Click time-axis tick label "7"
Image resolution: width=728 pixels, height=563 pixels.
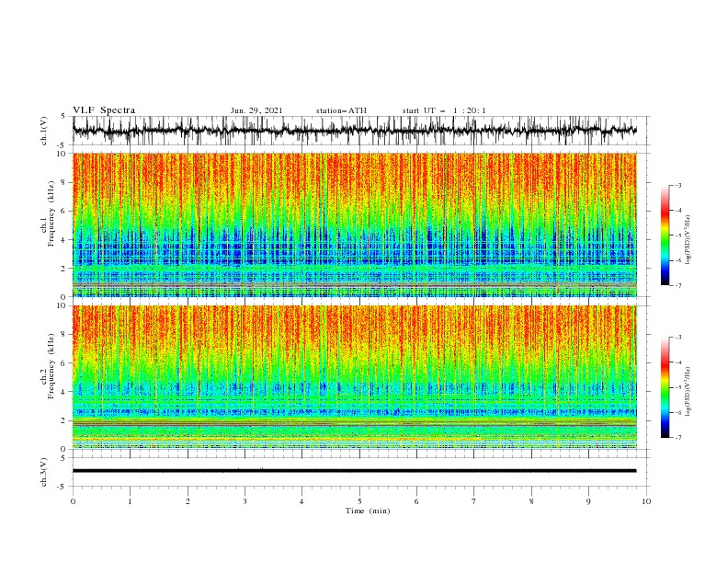pyautogui.click(x=474, y=501)
